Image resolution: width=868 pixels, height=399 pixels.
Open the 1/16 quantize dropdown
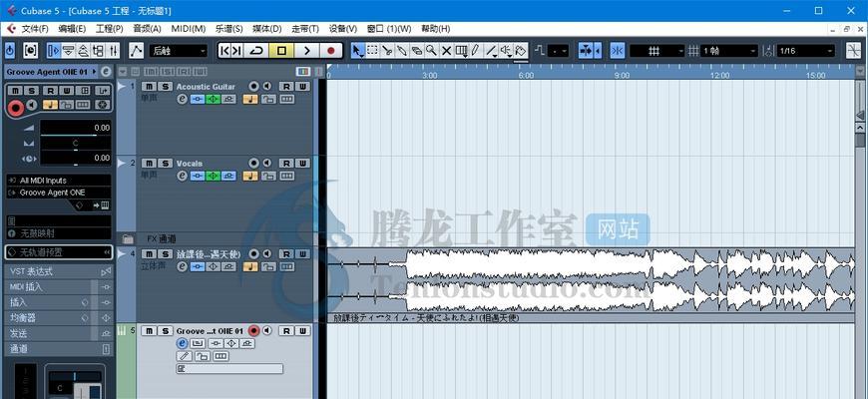pyautogui.click(x=805, y=51)
